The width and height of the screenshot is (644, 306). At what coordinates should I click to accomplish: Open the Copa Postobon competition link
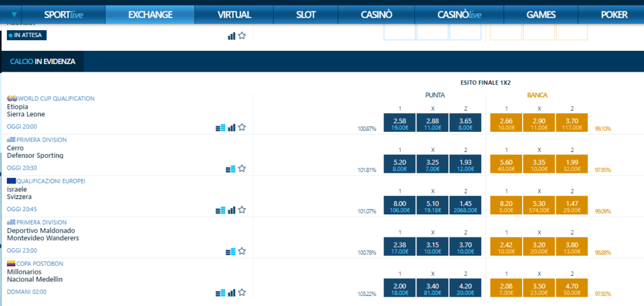click(x=41, y=263)
